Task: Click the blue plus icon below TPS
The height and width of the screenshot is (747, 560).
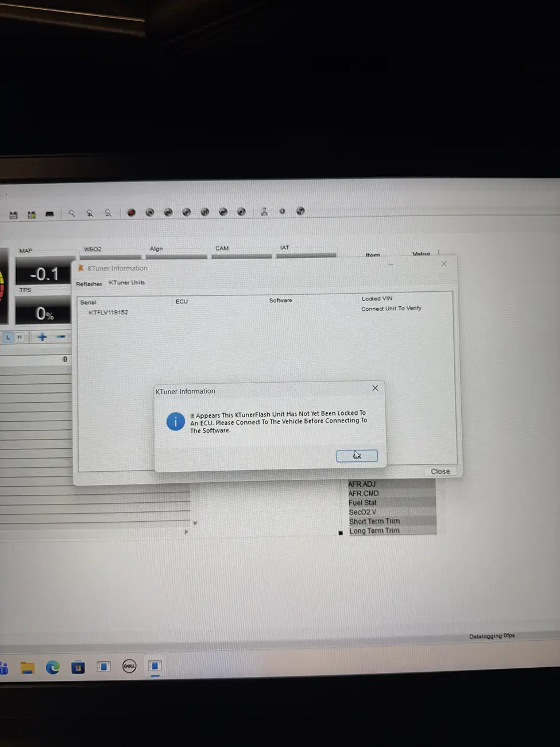Action: 42,337
